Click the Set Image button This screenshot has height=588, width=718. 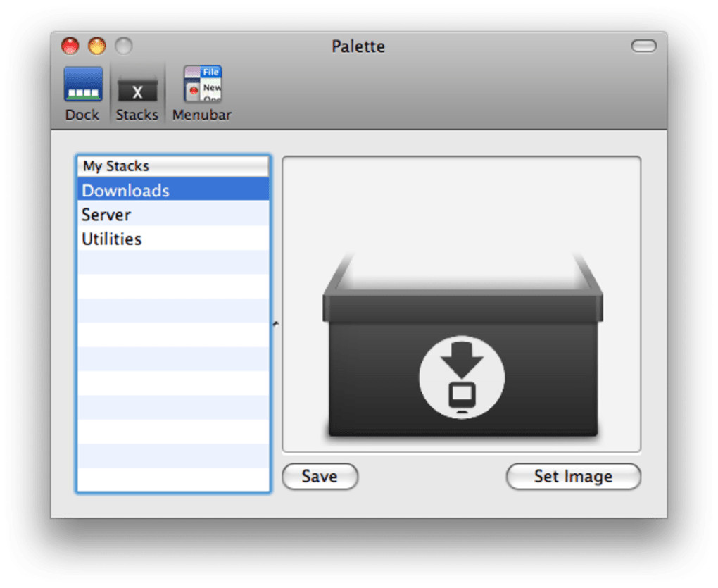573,476
